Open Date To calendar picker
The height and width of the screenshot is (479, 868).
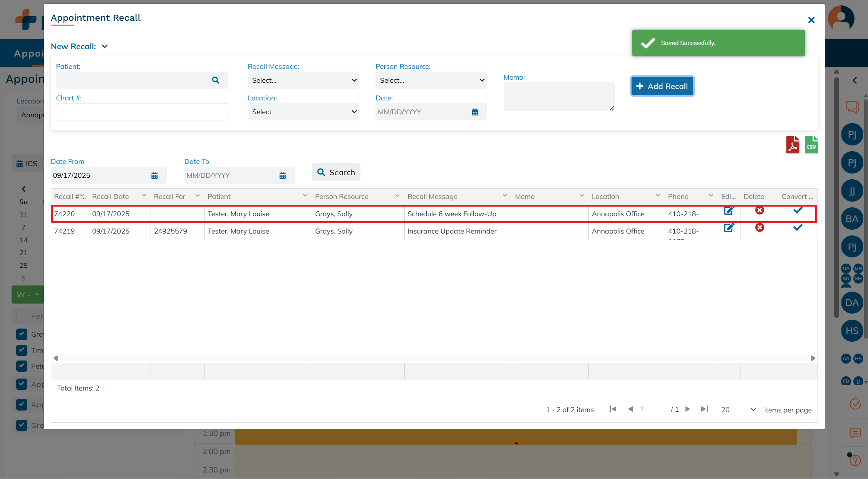pos(282,175)
